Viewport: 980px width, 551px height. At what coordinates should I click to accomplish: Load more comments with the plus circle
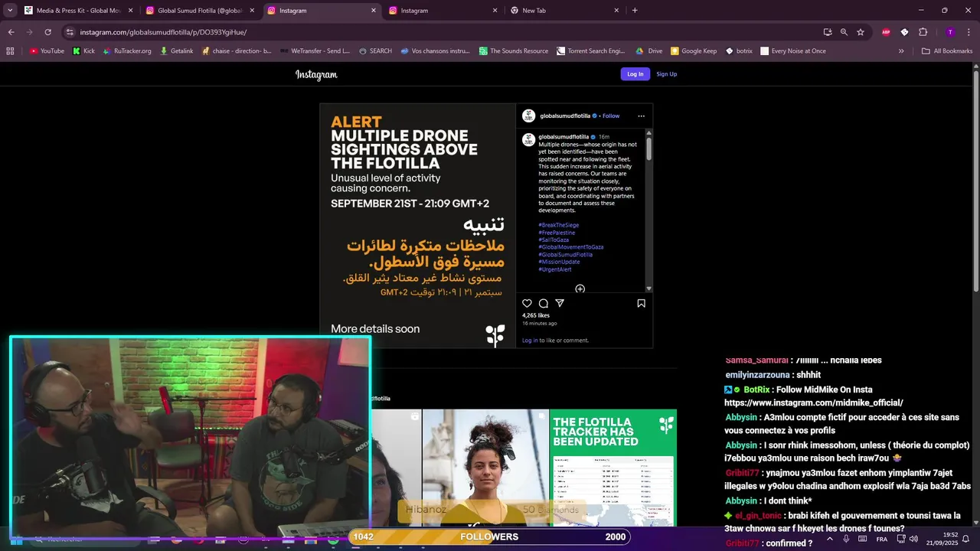coord(580,289)
